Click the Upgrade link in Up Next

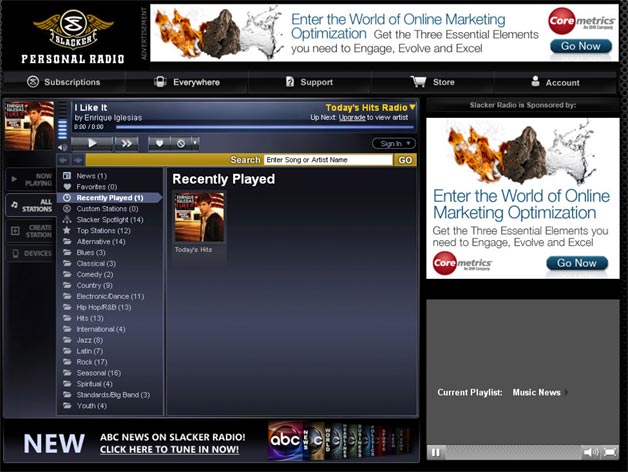click(x=352, y=117)
